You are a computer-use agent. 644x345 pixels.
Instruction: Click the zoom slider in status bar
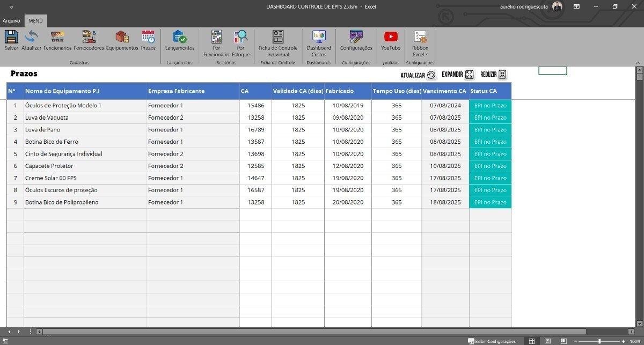599,341
